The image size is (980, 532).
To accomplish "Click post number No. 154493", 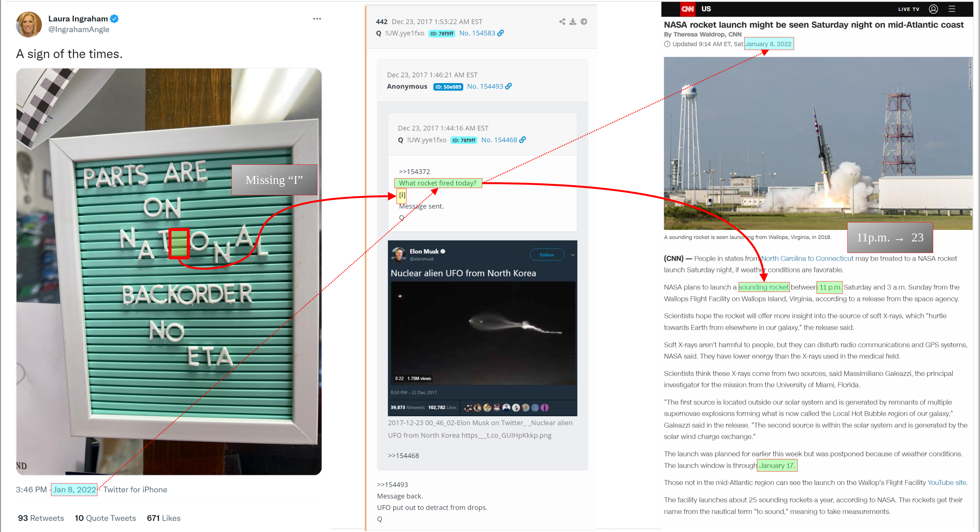I will [485, 86].
